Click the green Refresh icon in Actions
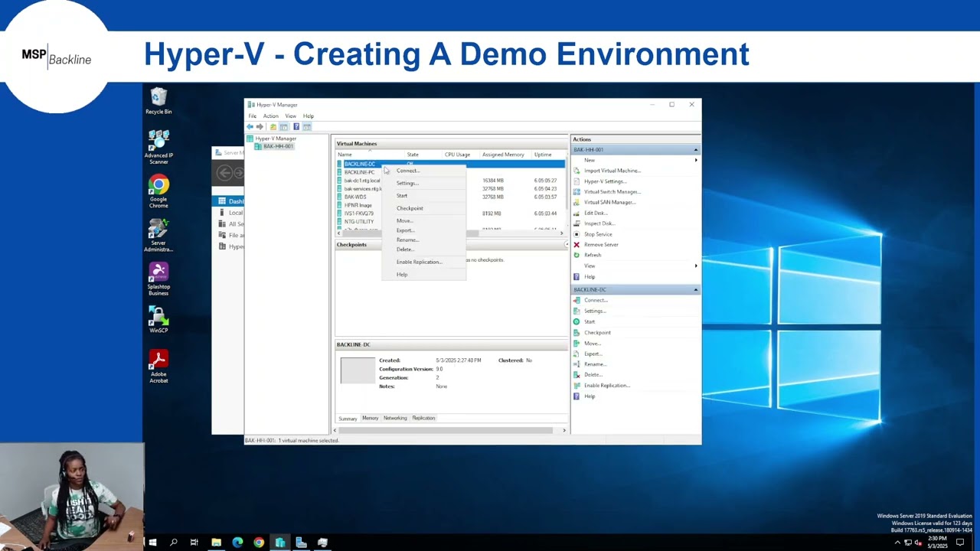The width and height of the screenshot is (980, 551). (577, 255)
